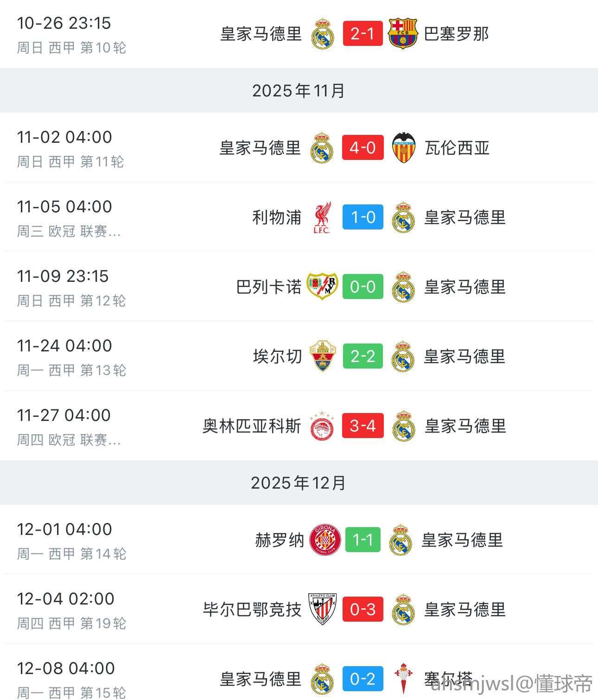Tap the Valencia club crest
598x700 pixels.
403,148
